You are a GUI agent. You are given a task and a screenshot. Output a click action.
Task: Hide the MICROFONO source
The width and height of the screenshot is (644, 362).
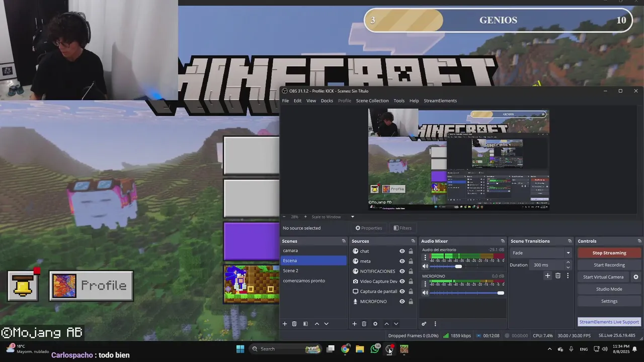pos(402,301)
